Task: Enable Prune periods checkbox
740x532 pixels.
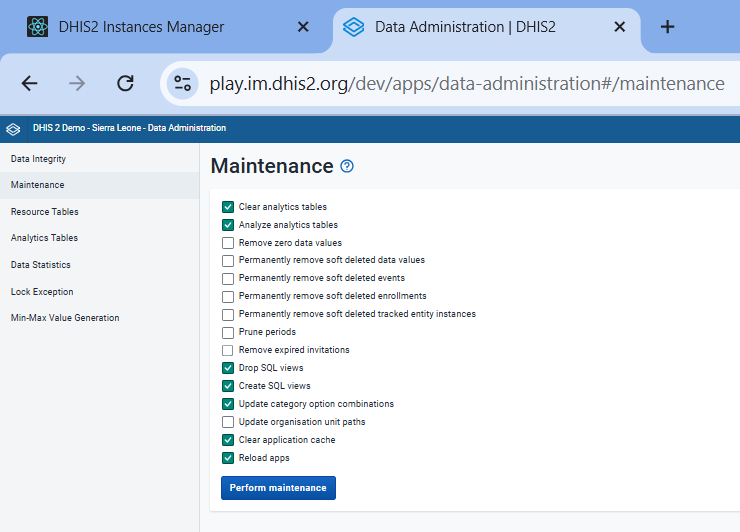Action: click(x=228, y=332)
